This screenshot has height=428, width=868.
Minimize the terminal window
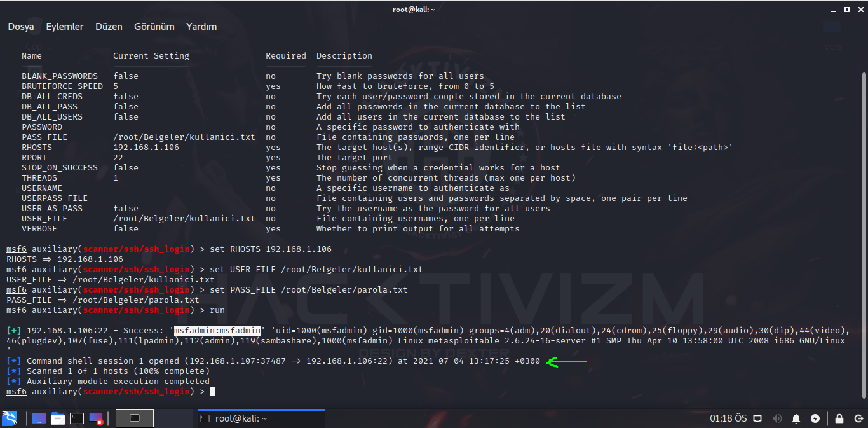(x=834, y=10)
